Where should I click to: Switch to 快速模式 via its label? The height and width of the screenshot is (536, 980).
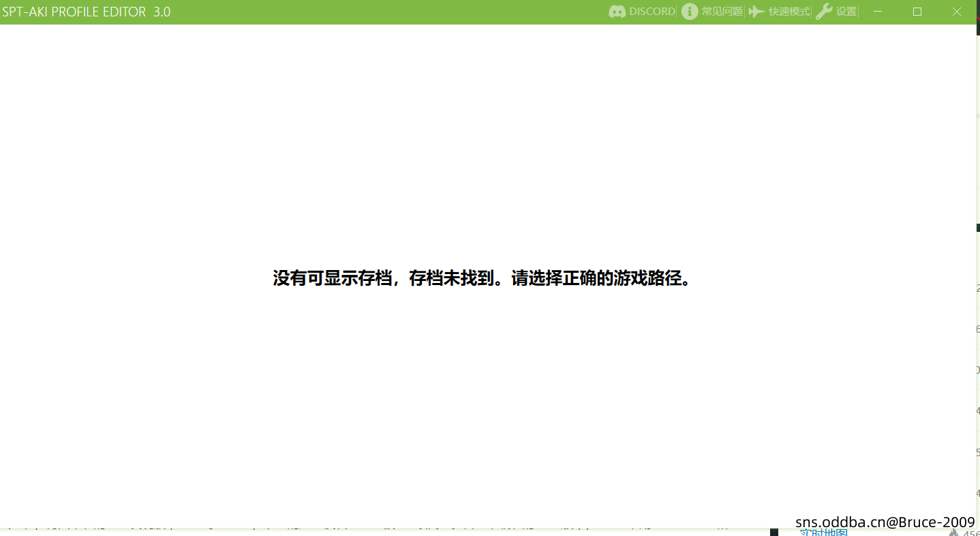pos(789,12)
